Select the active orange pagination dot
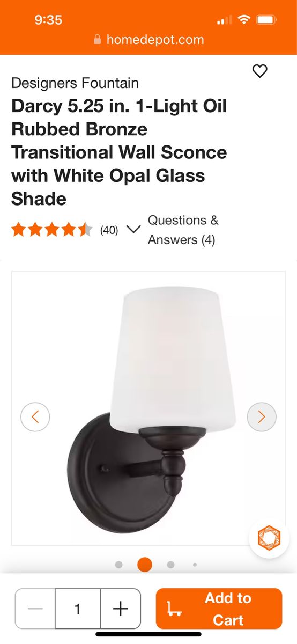Image resolution: width=297 pixels, height=644 pixels. click(x=145, y=565)
